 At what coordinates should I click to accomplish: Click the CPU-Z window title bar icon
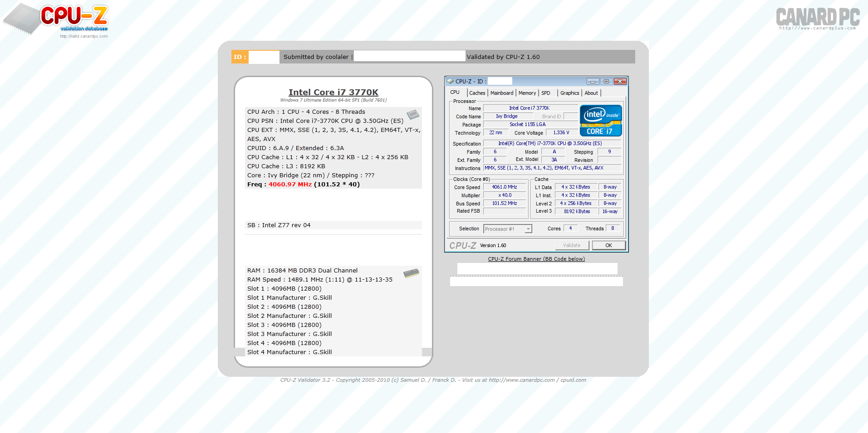450,81
